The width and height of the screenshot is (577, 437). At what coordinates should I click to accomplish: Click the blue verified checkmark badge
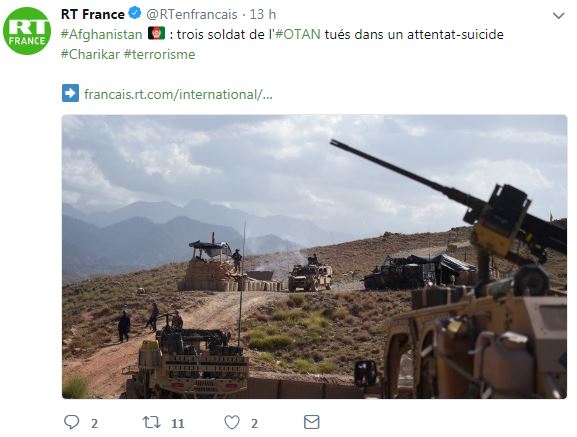pos(135,14)
